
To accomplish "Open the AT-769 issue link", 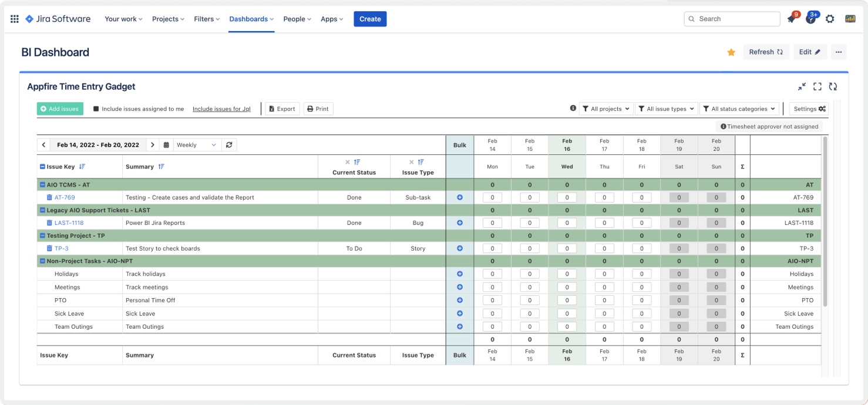I will click(65, 198).
